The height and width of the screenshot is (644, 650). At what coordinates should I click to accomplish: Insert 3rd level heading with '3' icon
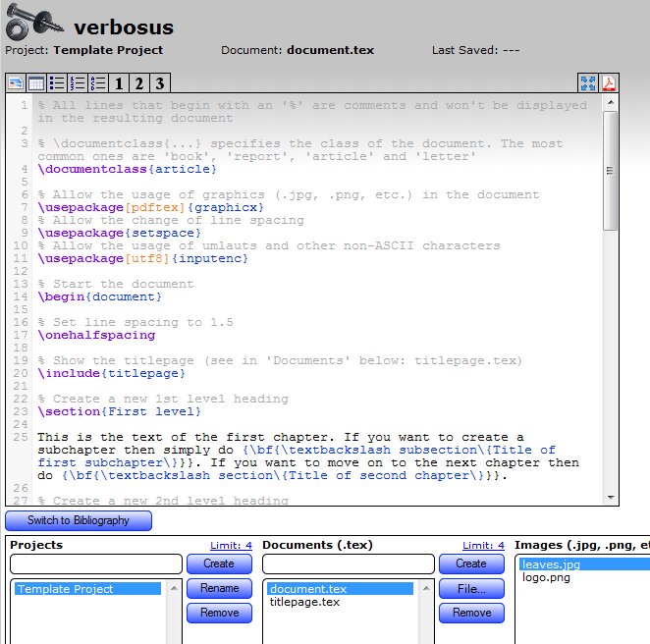point(160,83)
